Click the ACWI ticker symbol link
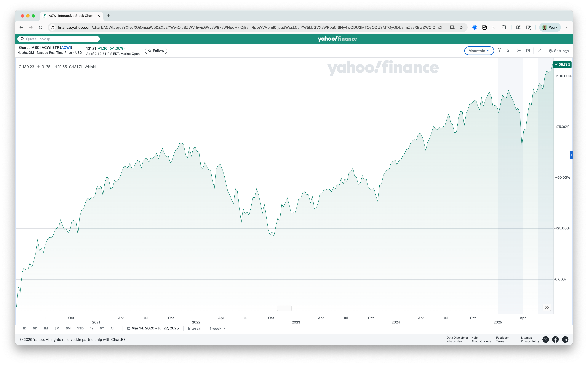Screen dimensions: 588x365 pos(66,47)
